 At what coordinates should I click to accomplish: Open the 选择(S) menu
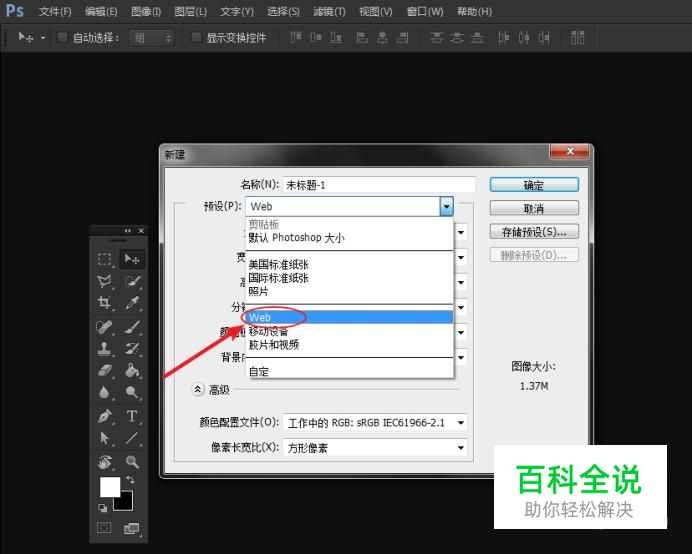tap(283, 11)
